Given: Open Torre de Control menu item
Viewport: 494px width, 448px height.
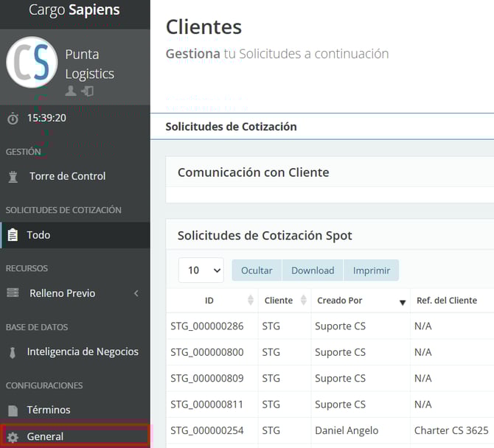Looking at the screenshot, I should tap(67, 176).
